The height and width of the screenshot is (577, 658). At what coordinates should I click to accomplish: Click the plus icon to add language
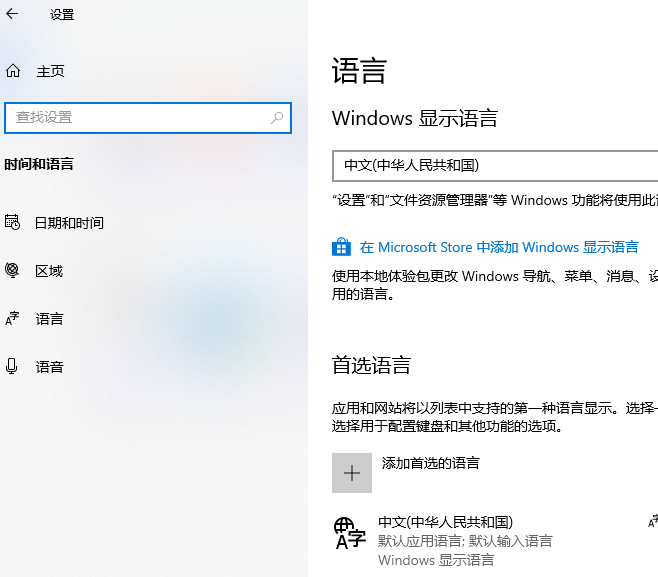pyautogui.click(x=352, y=473)
